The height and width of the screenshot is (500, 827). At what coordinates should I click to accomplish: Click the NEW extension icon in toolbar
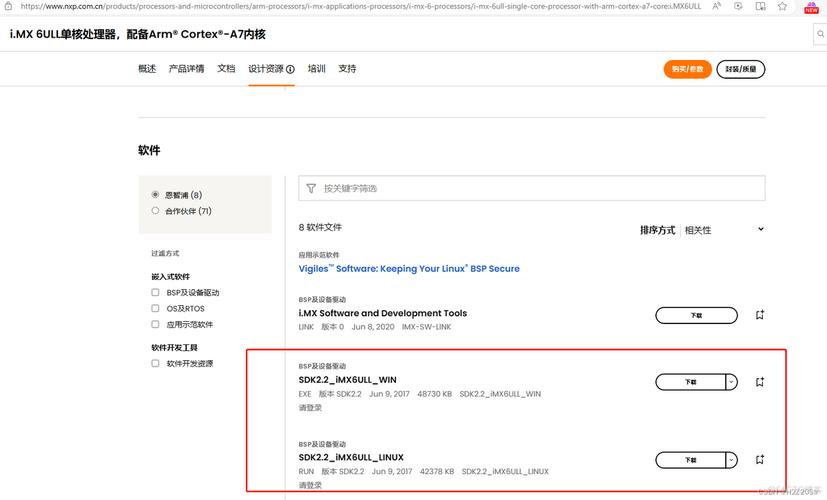pos(811,7)
